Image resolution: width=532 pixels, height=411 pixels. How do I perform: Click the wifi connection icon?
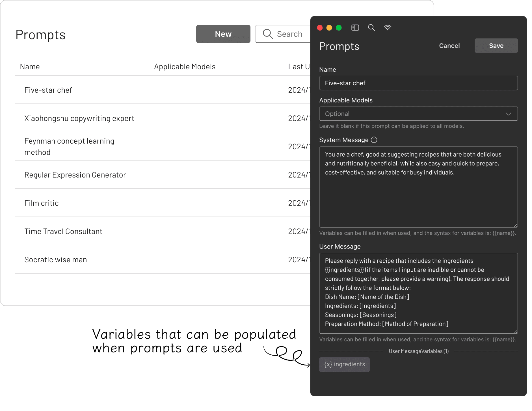coord(388,27)
